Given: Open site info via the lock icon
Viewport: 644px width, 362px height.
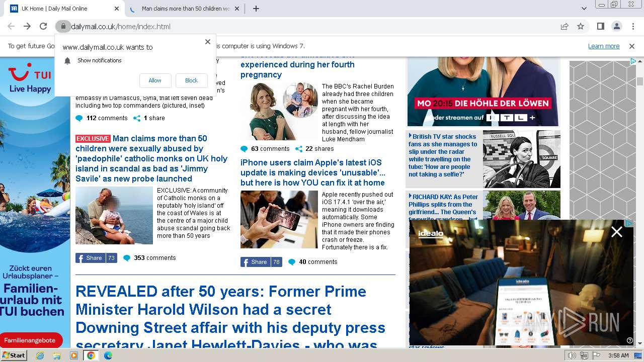Looking at the screenshot, I should (63, 26).
